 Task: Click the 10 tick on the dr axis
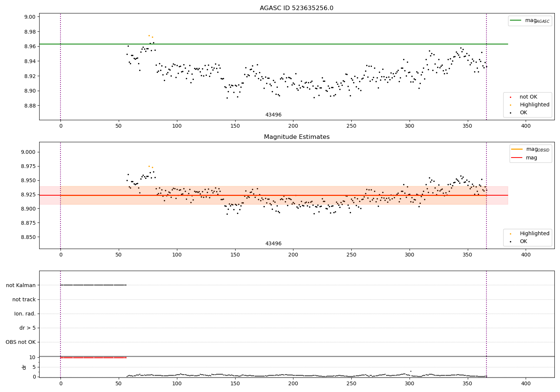tap(33, 358)
